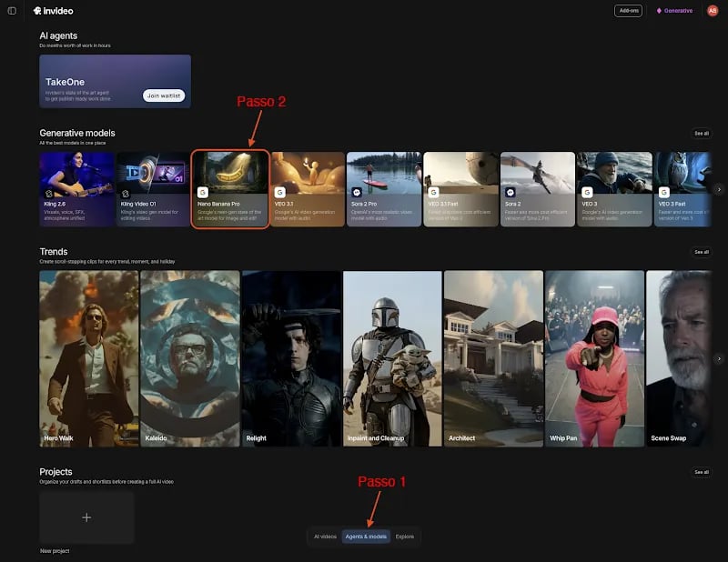Click the Generative diamond icon
Viewport: 728px width, 562px height.
tap(659, 11)
